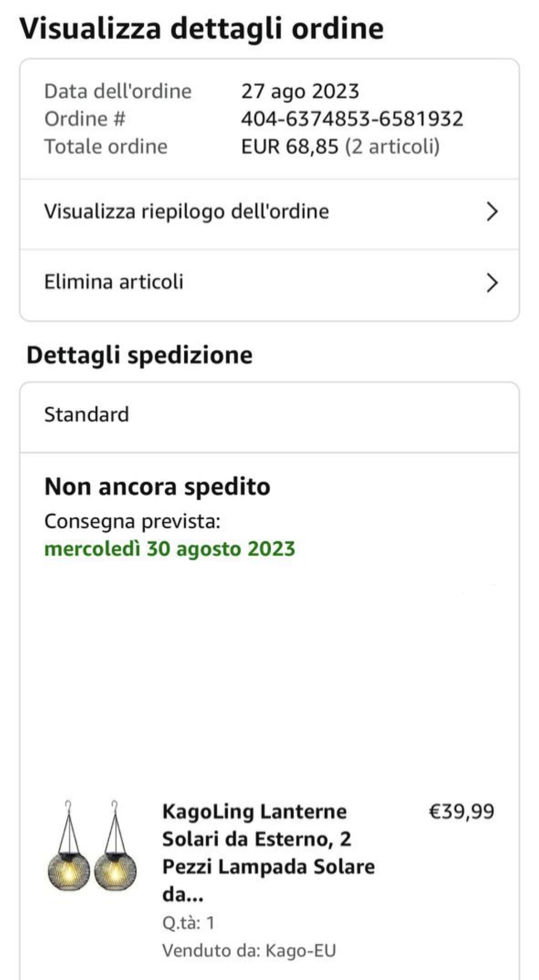Tap chevron next to Visualizza riepilogo dell'ordine
Viewport: 539px width, 980px height.
coord(492,212)
